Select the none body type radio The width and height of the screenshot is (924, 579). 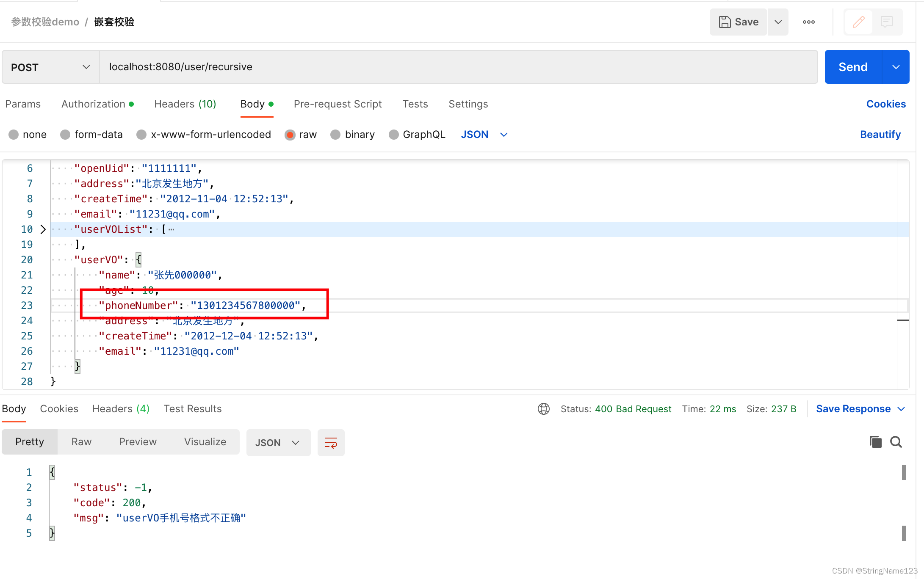click(14, 134)
